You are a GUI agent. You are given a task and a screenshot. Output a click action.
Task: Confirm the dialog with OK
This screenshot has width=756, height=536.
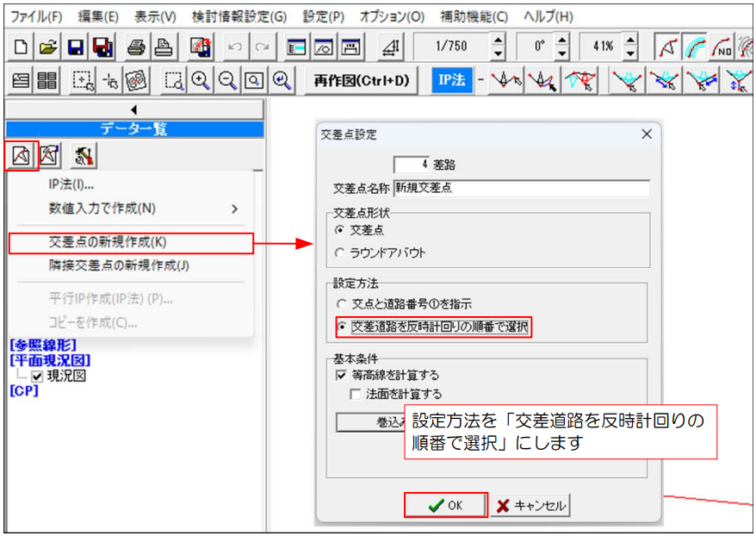[446, 505]
